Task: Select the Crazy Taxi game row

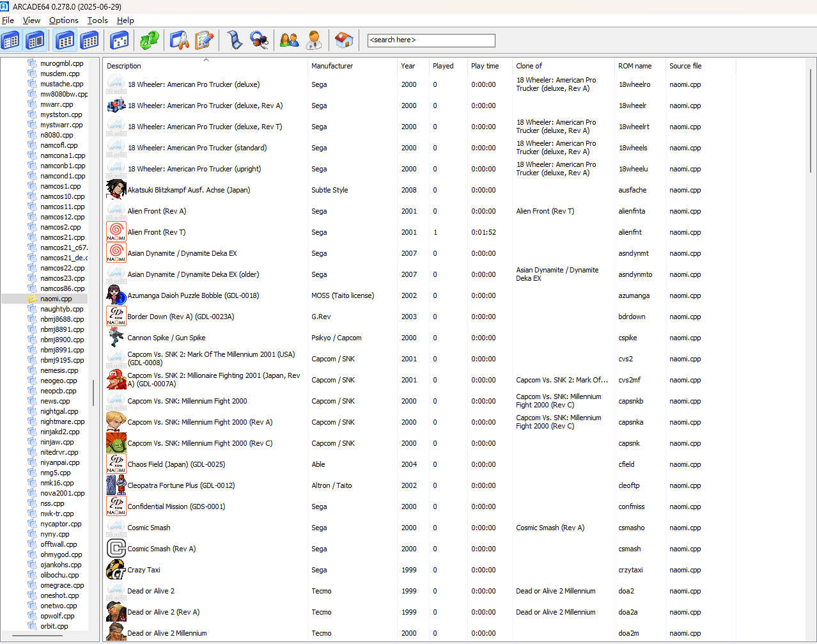Action: 419,570
